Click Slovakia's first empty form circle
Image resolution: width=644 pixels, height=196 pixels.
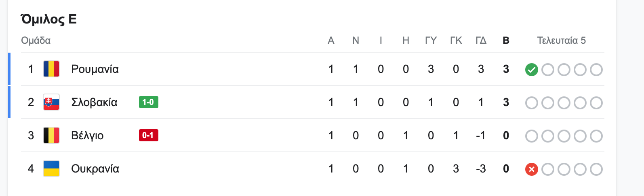(531, 103)
